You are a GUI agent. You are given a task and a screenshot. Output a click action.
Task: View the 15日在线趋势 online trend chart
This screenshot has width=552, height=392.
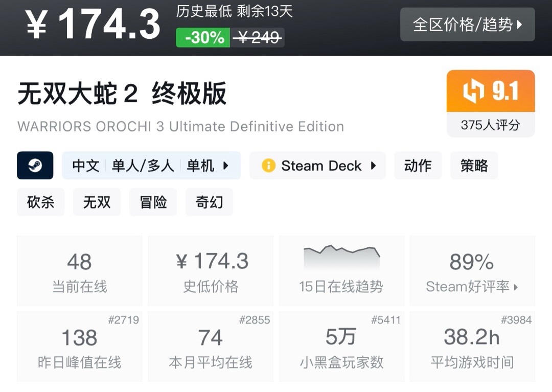coord(341,271)
